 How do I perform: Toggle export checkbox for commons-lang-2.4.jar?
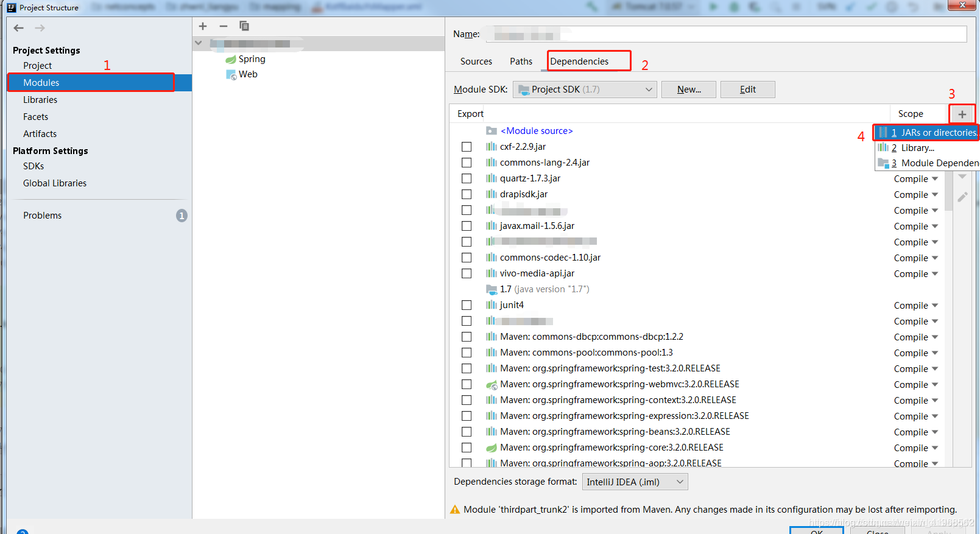(467, 163)
